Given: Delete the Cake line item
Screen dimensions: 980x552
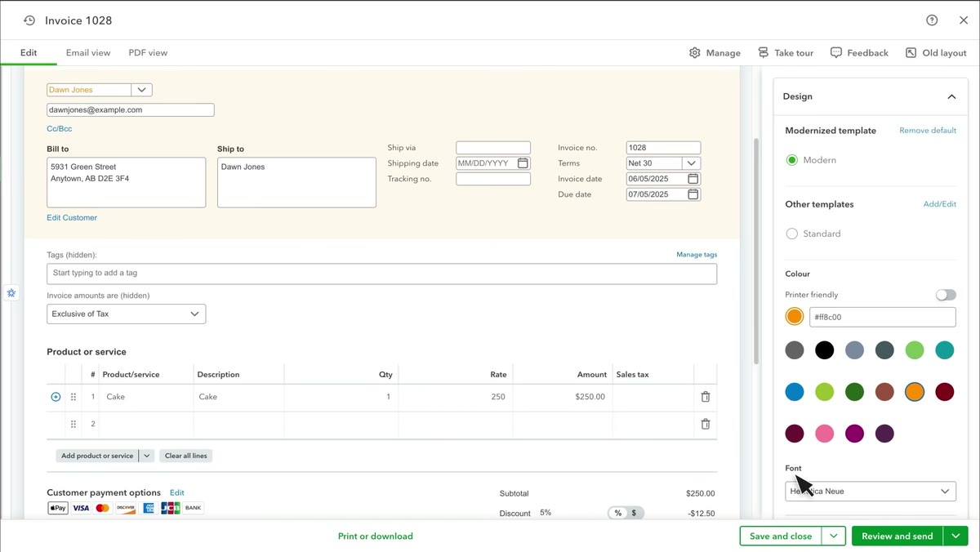Looking at the screenshot, I should pos(706,397).
